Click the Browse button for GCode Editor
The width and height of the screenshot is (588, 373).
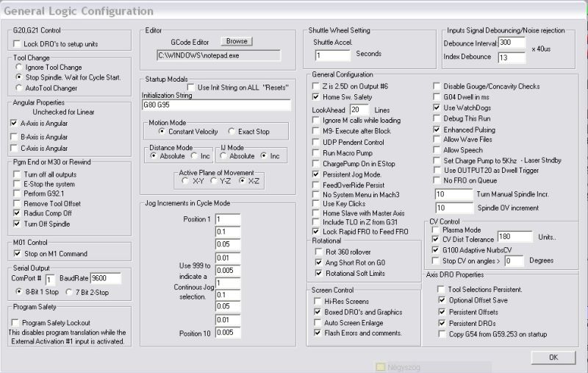(x=237, y=41)
